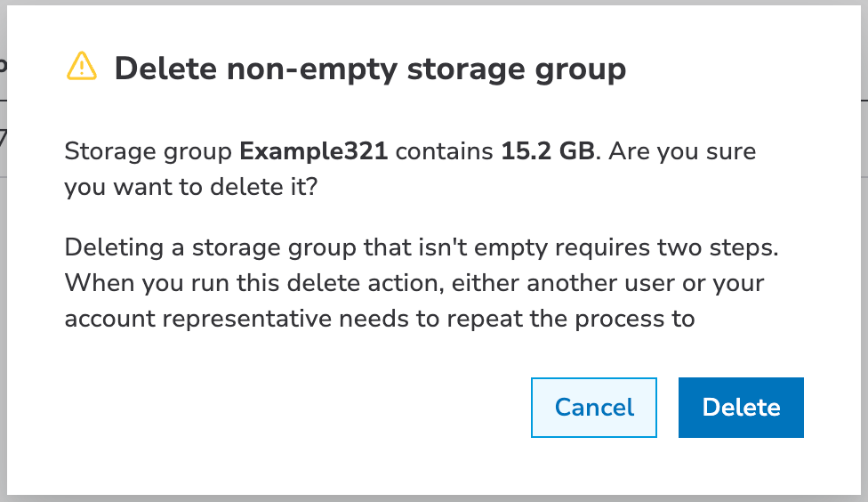Click the yellow warning triangle icon
Image resolution: width=868 pixels, height=502 pixels.
coord(81,67)
